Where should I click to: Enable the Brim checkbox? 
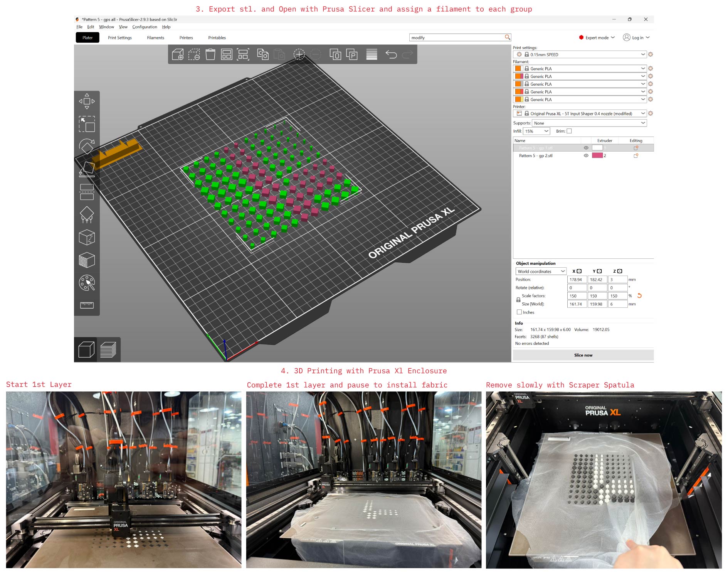pos(569,131)
